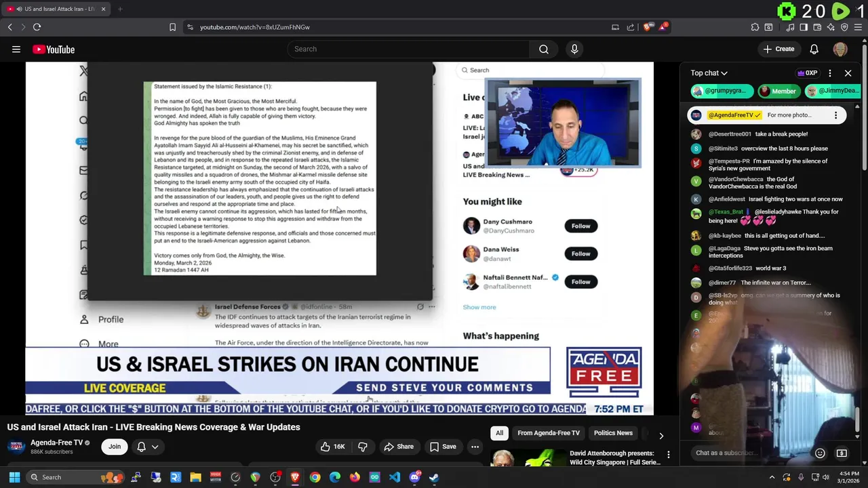Open Brave main menu hamburger
868x488 pixels.
pos(858,27)
